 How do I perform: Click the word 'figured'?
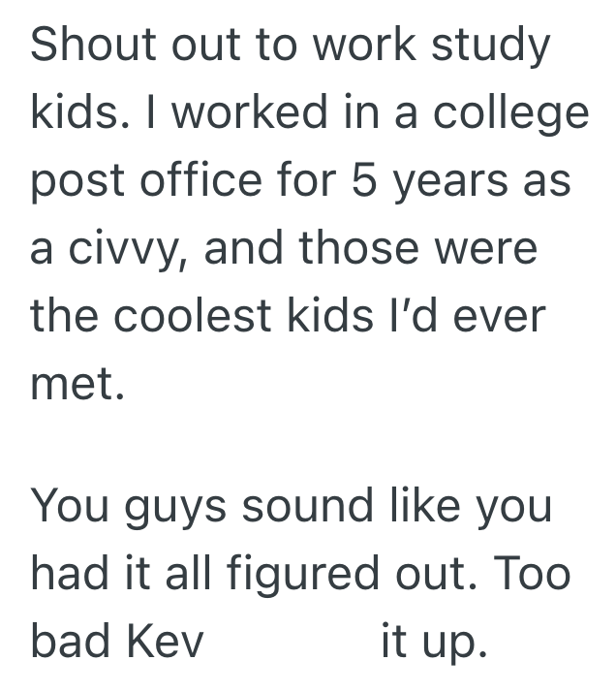(x=304, y=574)
